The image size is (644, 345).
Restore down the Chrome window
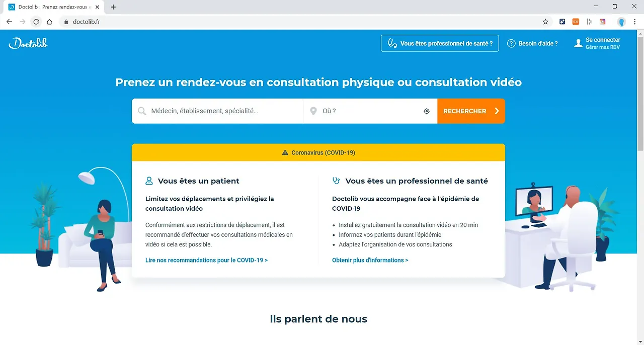(615, 7)
